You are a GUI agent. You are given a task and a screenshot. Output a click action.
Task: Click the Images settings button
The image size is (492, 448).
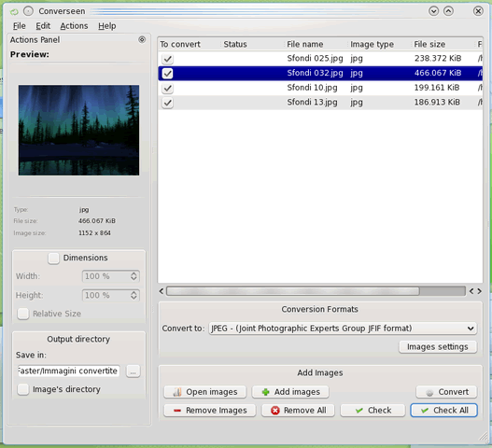coord(438,346)
